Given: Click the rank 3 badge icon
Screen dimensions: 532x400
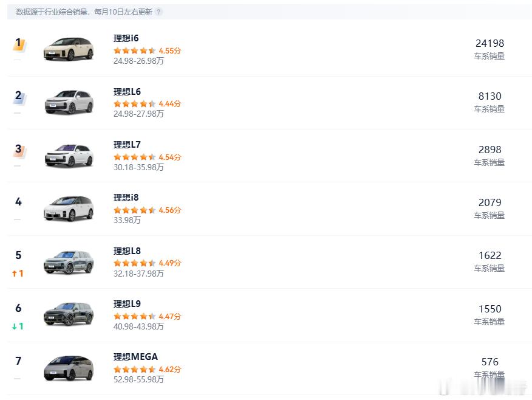Looking at the screenshot, I should [x=18, y=149].
